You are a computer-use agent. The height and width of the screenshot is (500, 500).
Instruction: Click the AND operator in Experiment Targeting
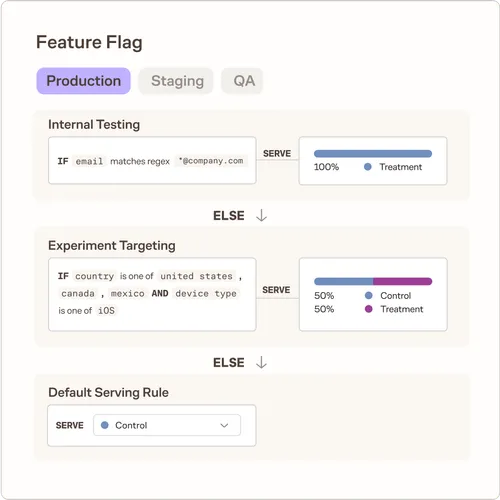coord(160,293)
